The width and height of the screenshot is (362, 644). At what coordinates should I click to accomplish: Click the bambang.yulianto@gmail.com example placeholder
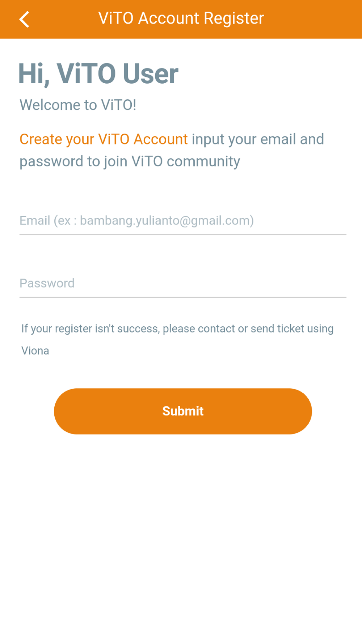click(167, 221)
